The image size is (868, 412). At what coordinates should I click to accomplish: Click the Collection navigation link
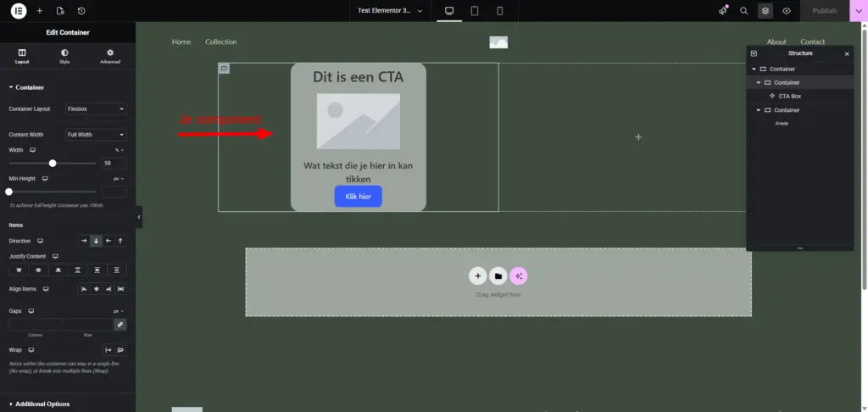(x=221, y=42)
